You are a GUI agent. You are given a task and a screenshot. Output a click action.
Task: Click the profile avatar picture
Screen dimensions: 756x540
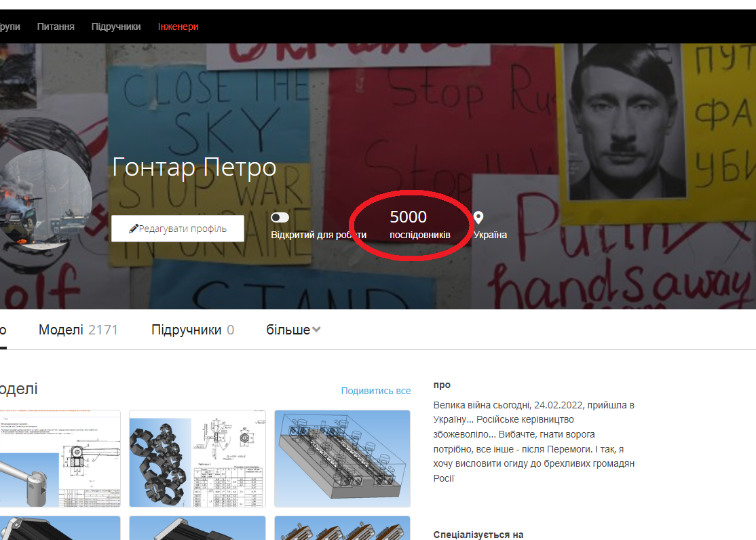[45, 199]
